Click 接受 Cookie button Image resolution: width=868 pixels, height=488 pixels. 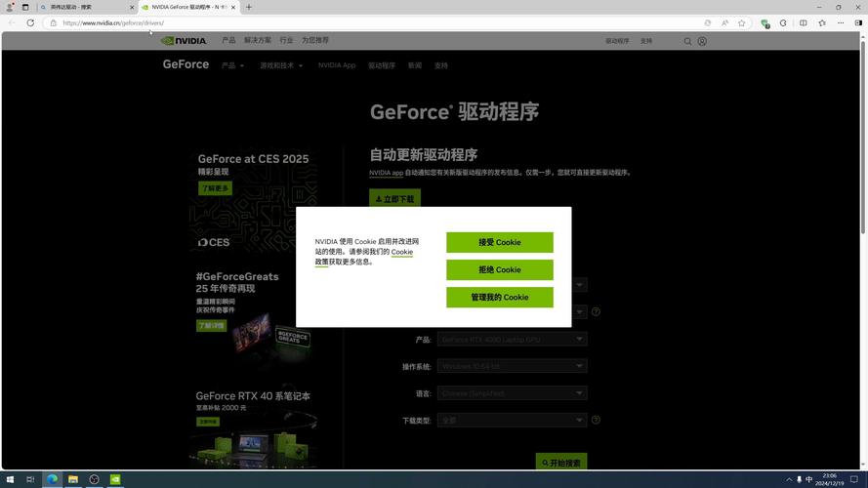coord(499,242)
